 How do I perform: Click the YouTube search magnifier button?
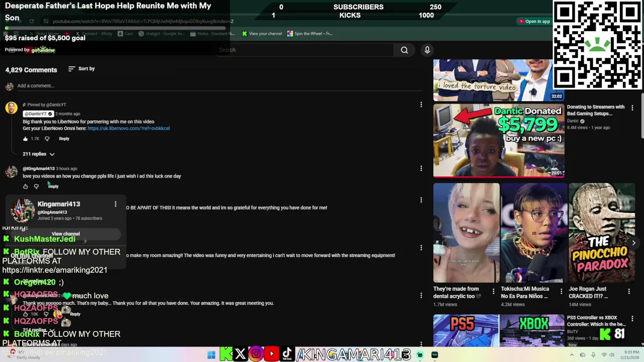click(x=404, y=50)
